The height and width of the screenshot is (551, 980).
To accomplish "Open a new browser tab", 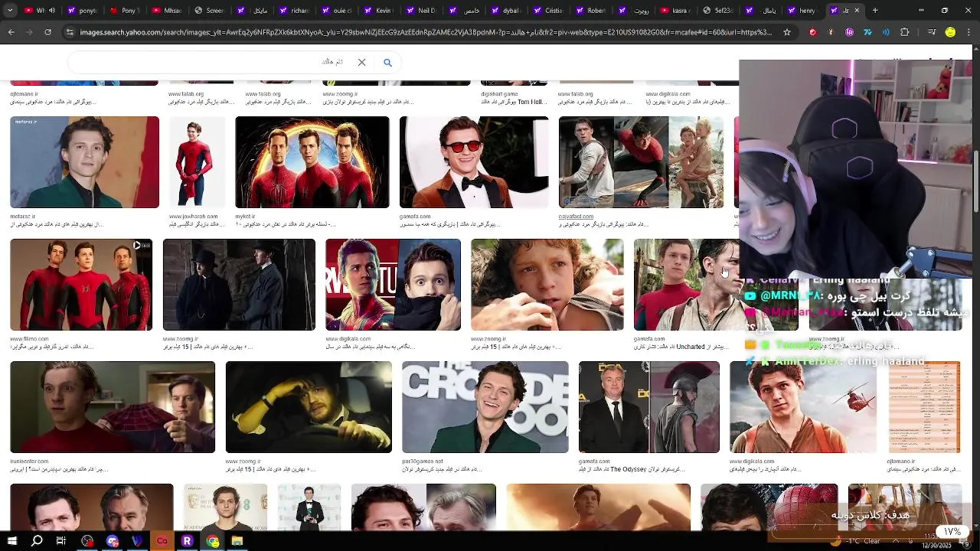I will [x=875, y=11].
